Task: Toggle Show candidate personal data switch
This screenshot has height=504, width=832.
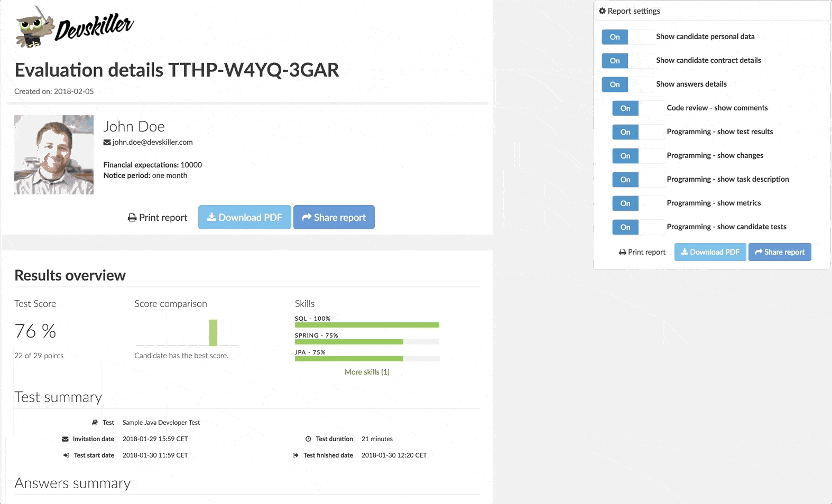Action: [627, 37]
